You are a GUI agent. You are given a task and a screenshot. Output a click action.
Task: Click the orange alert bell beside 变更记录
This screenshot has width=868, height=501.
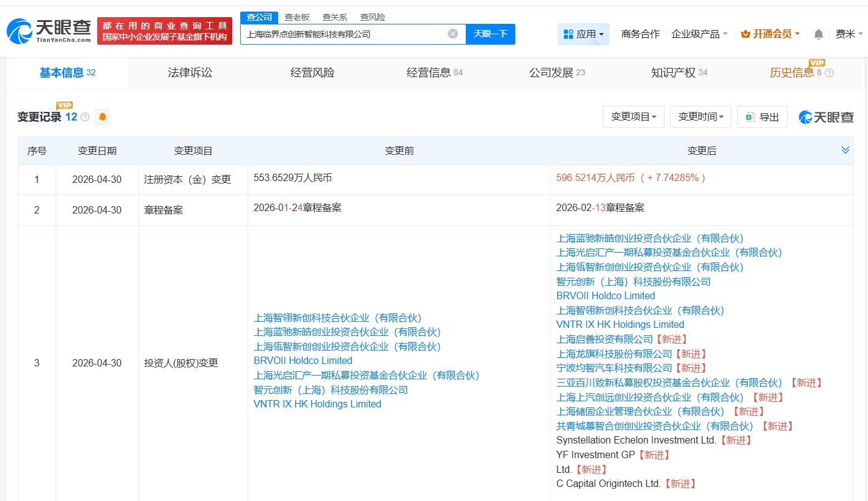click(x=102, y=117)
